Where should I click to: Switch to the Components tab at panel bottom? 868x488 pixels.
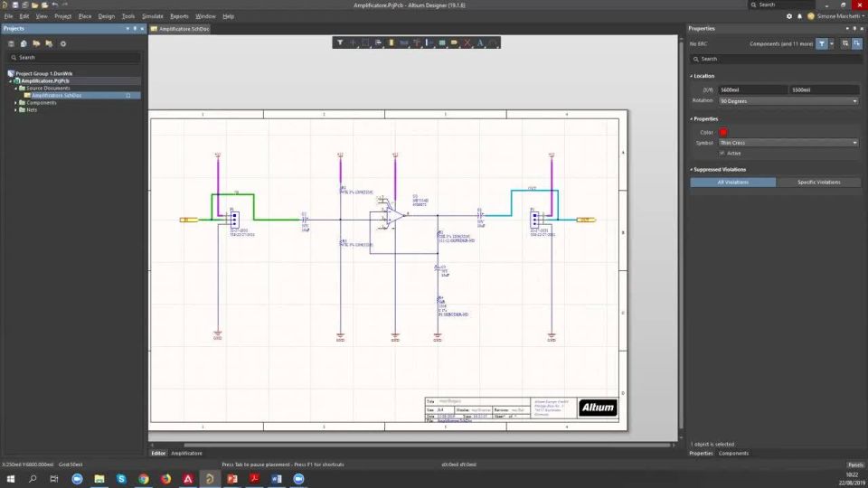coord(733,453)
